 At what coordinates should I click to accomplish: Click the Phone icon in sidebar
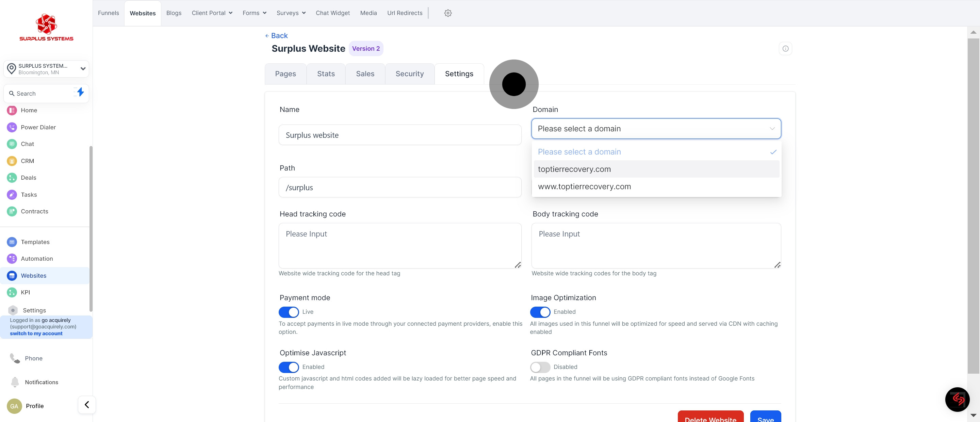(15, 358)
